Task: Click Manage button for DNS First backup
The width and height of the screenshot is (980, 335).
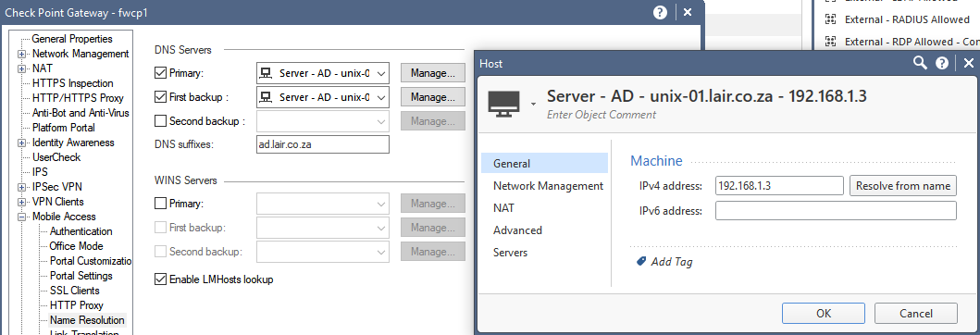Action: click(x=432, y=97)
